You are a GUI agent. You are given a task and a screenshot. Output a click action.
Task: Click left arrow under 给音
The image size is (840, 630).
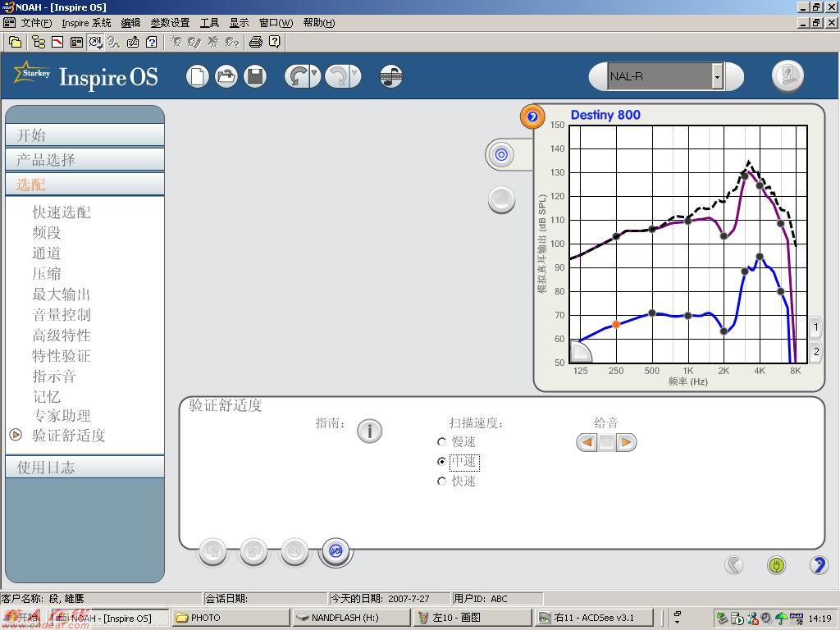click(x=587, y=442)
